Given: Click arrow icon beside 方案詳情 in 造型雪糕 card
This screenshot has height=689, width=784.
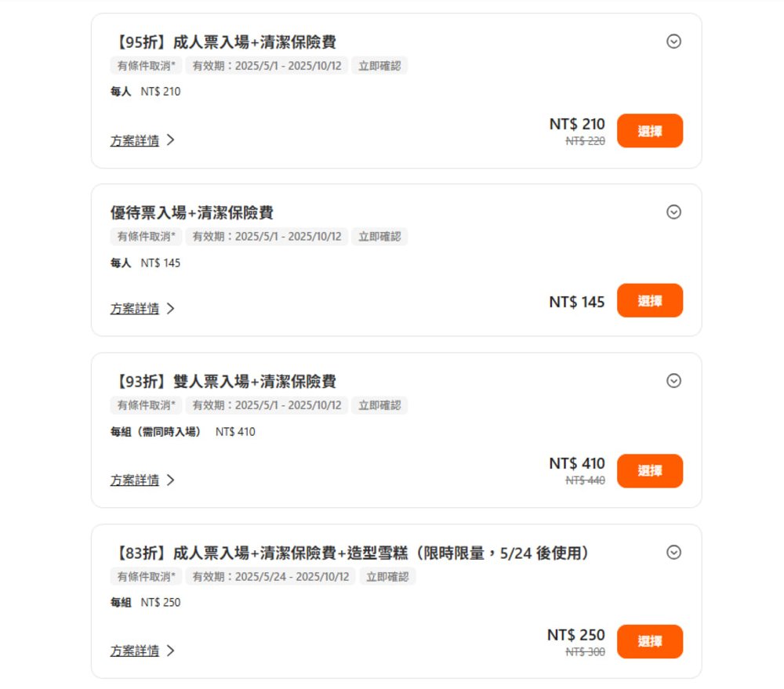Looking at the screenshot, I should (171, 651).
